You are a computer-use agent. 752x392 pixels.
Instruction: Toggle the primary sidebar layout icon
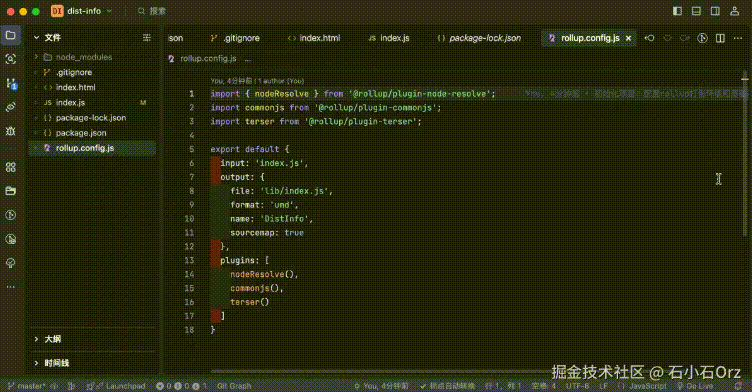(677, 11)
